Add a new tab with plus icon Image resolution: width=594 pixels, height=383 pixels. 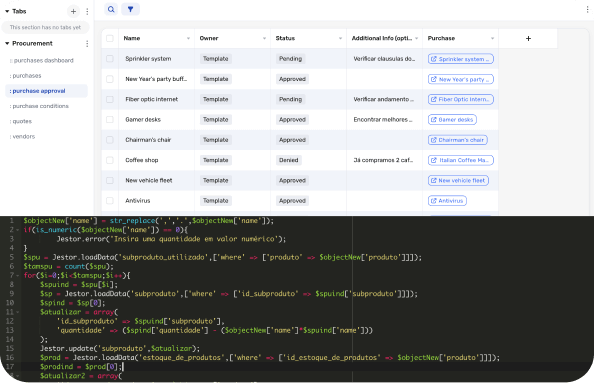[x=73, y=11]
